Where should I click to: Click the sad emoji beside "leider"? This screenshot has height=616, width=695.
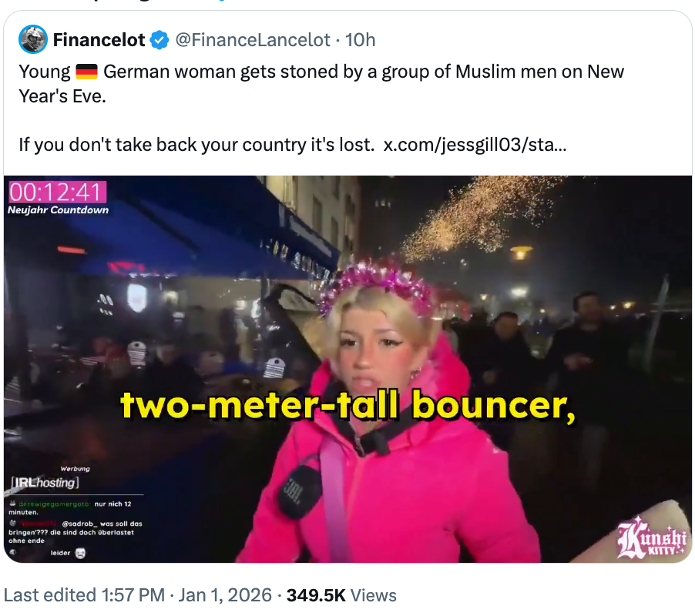click(79, 553)
